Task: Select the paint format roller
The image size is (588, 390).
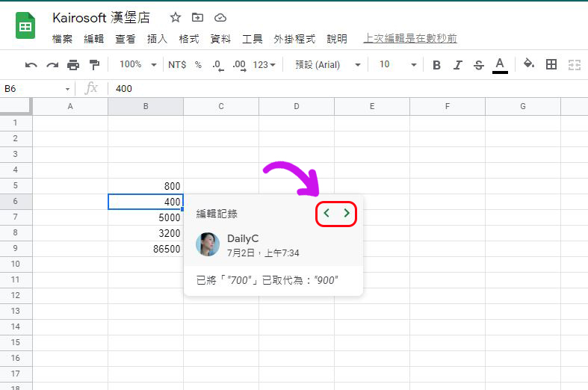Action: (x=94, y=65)
